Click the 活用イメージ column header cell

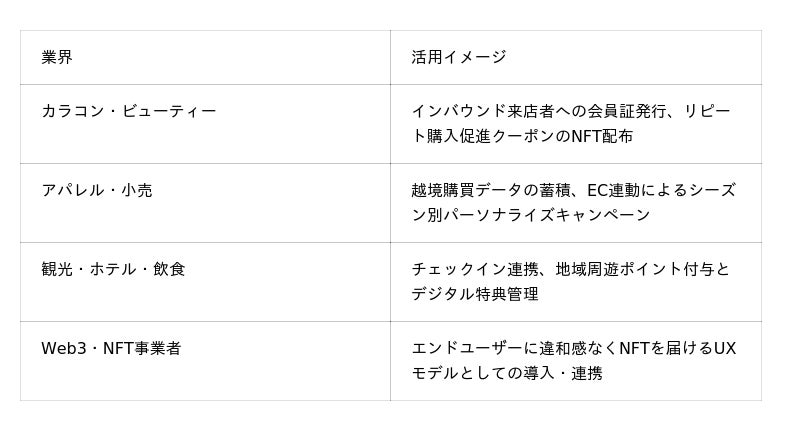point(458,57)
